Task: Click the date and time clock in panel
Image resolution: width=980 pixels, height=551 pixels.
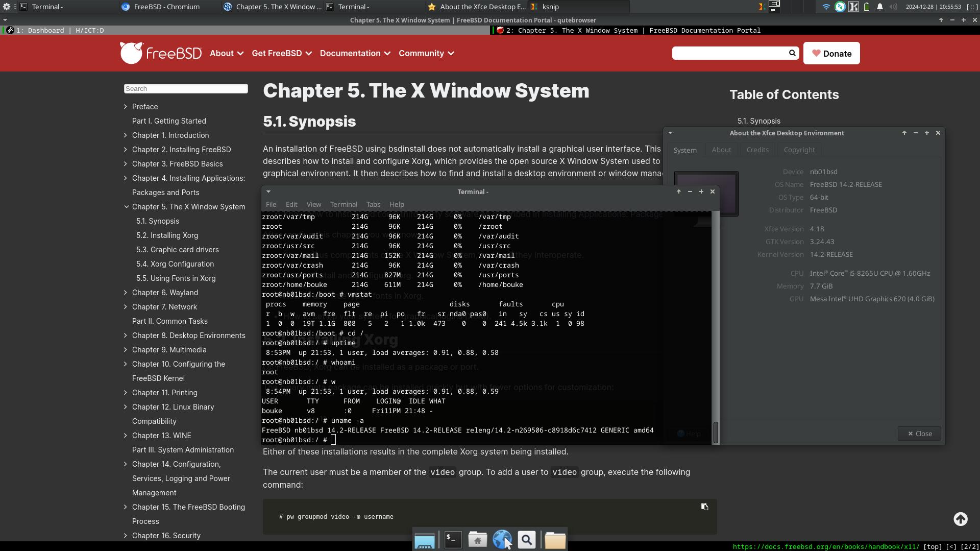Action: pos(934,7)
